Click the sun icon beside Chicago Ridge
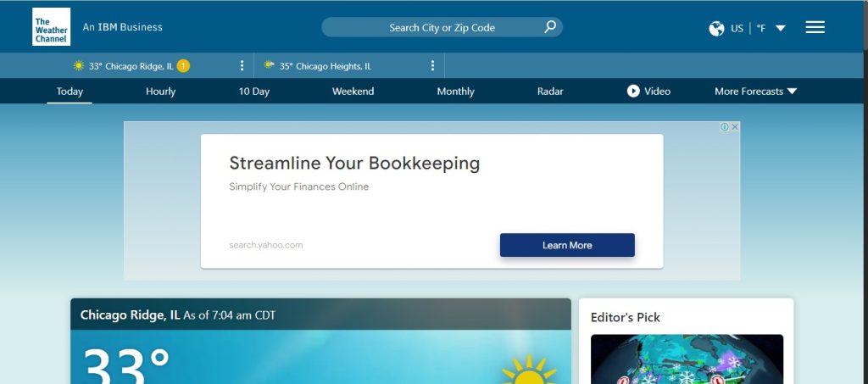This screenshot has height=384, width=868. pos(79,66)
